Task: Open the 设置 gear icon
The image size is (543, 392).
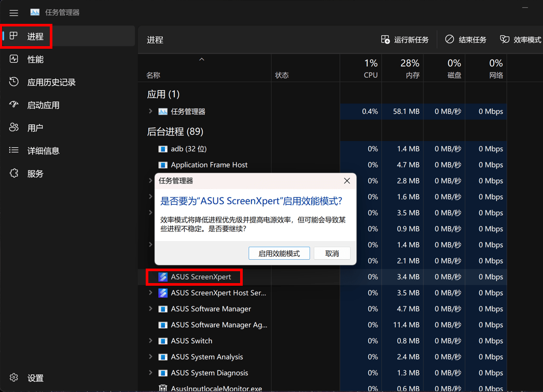Action: pos(14,377)
